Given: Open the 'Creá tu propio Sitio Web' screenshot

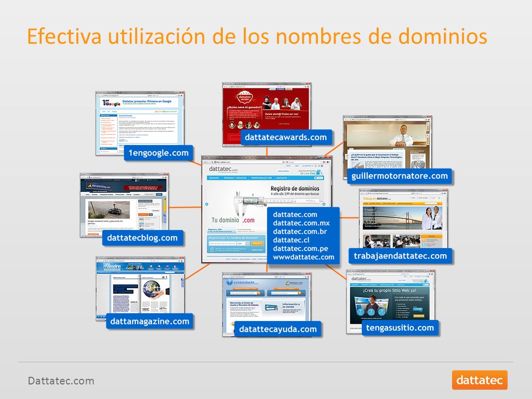Looking at the screenshot, I should click(x=391, y=301).
